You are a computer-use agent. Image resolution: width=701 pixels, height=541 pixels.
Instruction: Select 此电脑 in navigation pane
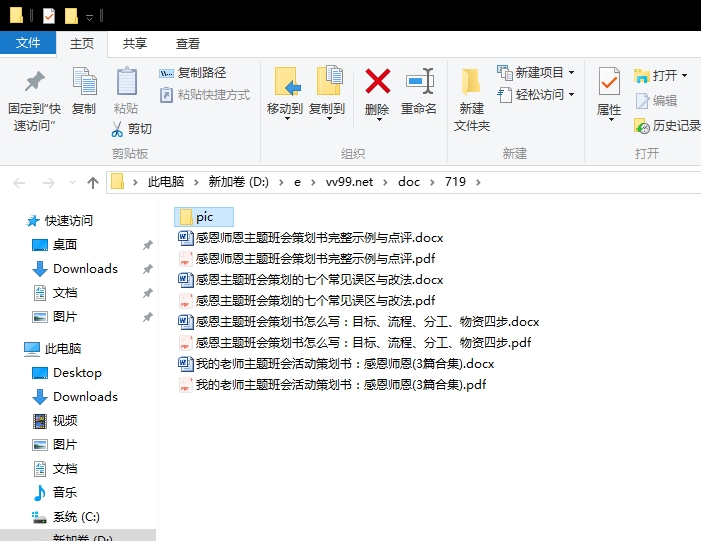[x=53, y=348]
